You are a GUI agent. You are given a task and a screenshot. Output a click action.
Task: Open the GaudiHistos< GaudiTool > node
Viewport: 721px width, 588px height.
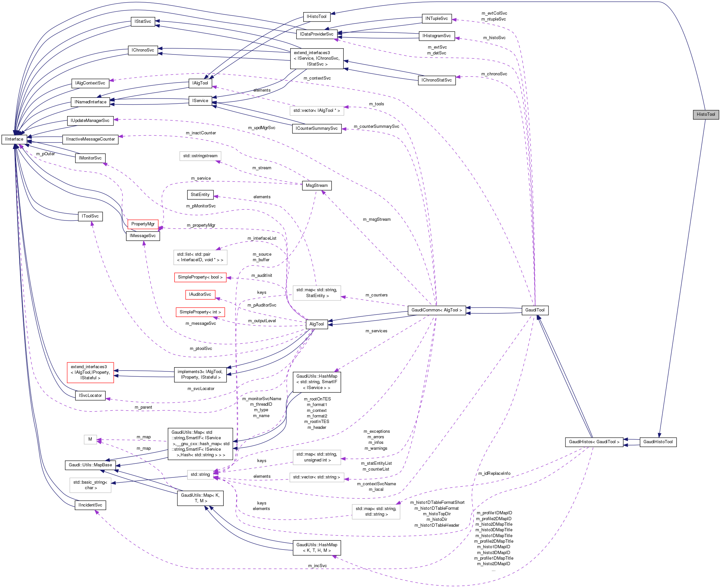594,442
